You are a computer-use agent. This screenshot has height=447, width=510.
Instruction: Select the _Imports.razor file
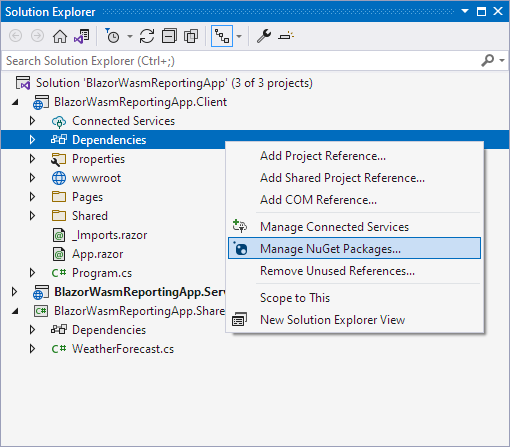coord(110,235)
